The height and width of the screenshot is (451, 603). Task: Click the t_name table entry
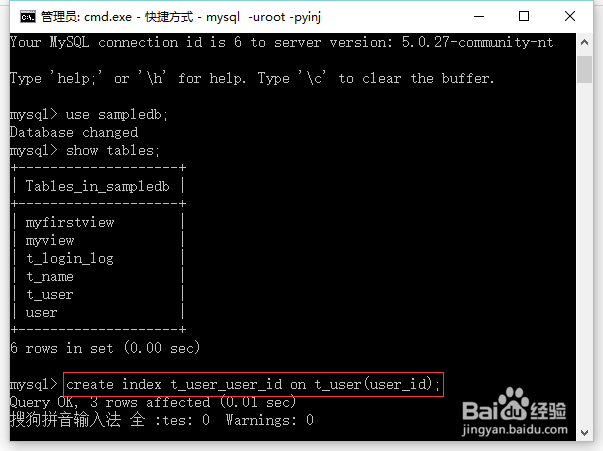[50, 276]
